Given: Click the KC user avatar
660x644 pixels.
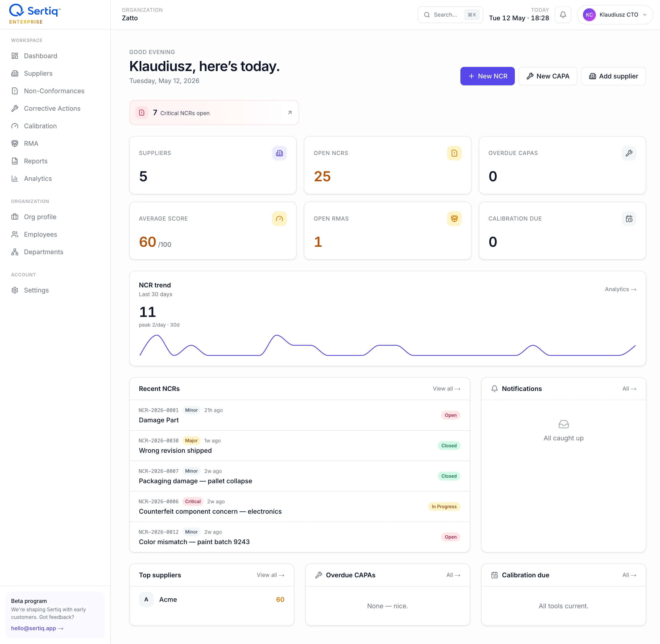Looking at the screenshot, I should (589, 15).
